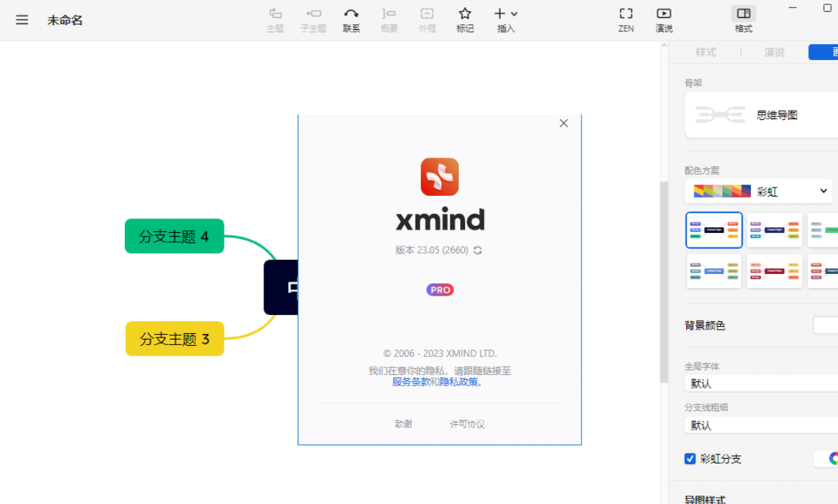
Task: Check for updates next to version number
Action: pos(477,250)
